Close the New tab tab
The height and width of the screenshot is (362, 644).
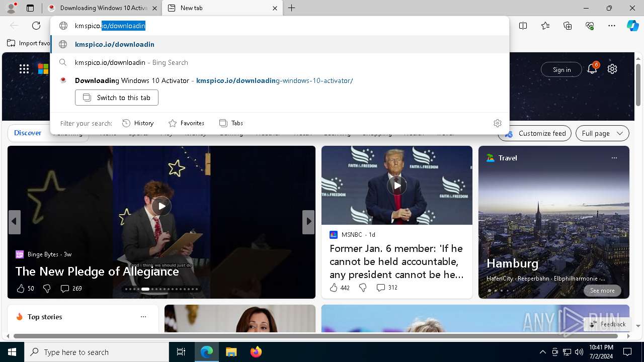tap(275, 8)
